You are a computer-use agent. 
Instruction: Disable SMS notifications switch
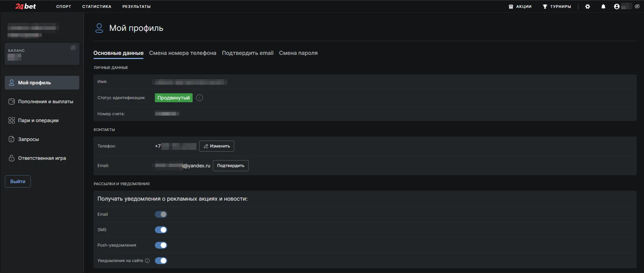(x=161, y=230)
